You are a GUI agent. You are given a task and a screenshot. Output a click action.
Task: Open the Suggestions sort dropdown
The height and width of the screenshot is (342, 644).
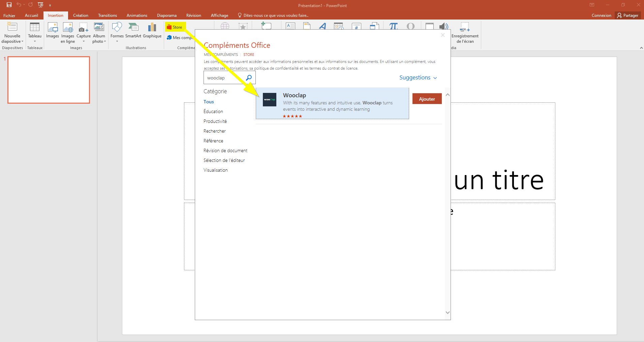pyautogui.click(x=418, y=78)
